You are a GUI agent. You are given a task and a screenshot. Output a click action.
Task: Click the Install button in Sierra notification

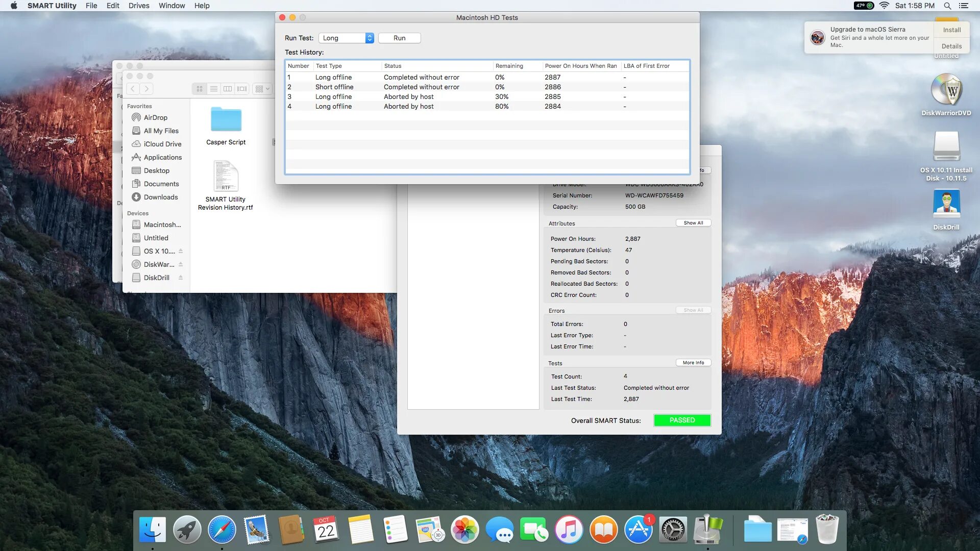[x=951, y=30]
